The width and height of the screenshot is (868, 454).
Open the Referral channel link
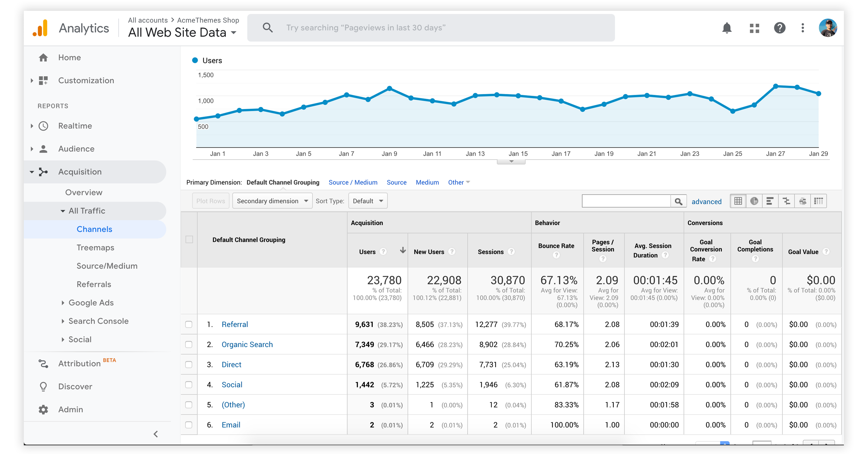click(234, 324)
